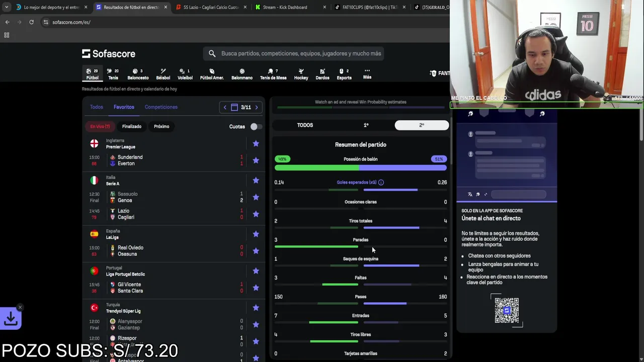
Task: Switch to the Favoritos tab
Action: point(124,107)
